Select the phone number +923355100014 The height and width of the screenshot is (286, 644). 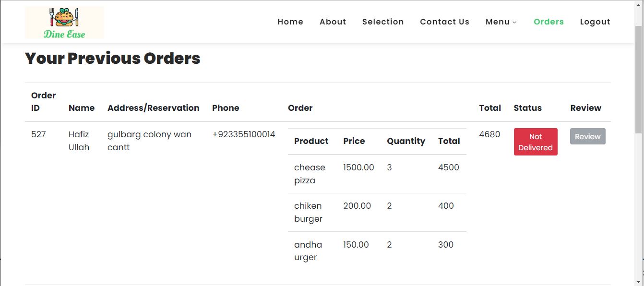(x=244, y=134)
